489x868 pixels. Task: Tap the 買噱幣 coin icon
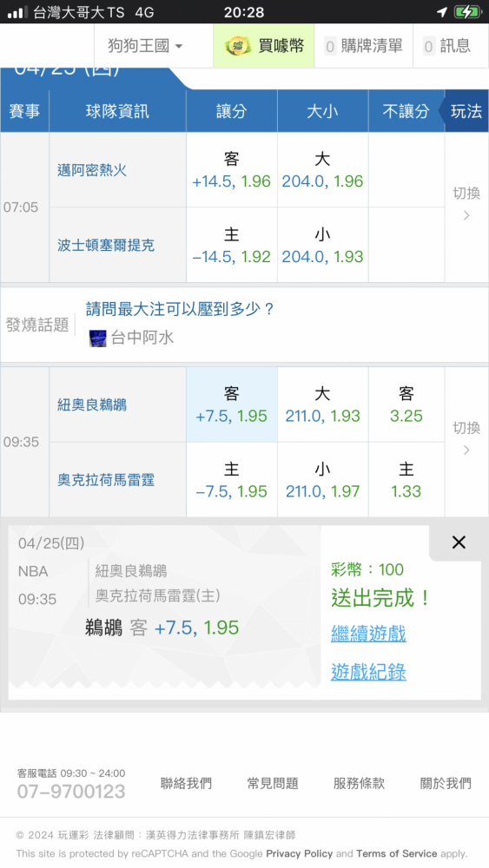click(238, 46)
